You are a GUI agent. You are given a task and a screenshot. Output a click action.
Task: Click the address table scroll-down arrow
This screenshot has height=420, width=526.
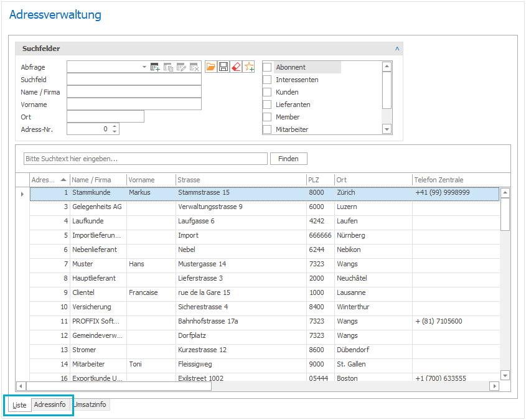pos(505,375)
